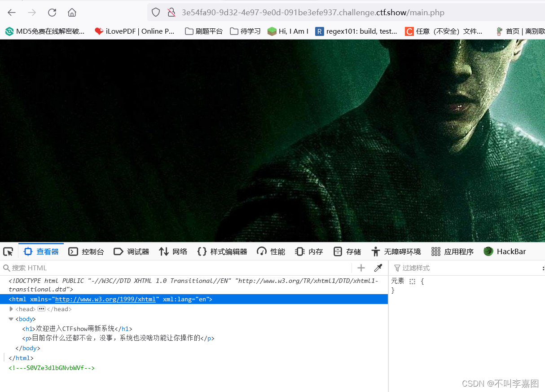This screenshot has width=545, height=392.
Task: Switch to the 应用程序 application tab
Action: click(453, 251)
